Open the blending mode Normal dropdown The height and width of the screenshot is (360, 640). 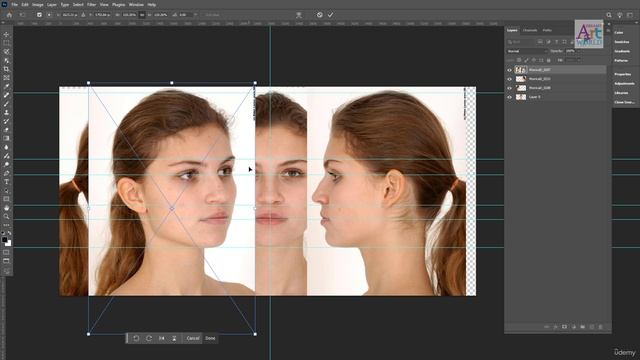527,51
